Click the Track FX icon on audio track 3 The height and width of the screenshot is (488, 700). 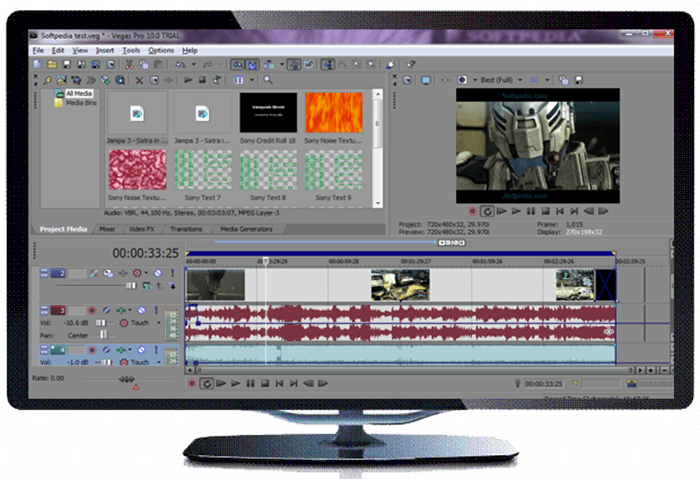[x=121, y=310]
